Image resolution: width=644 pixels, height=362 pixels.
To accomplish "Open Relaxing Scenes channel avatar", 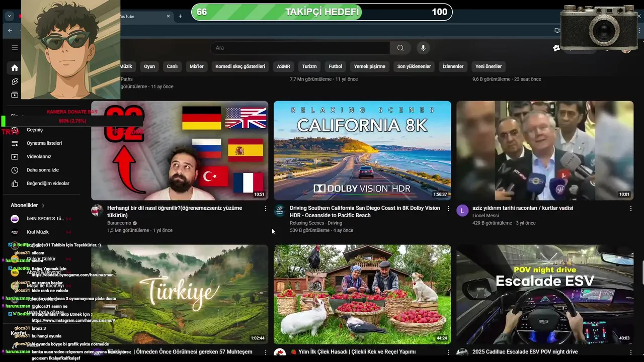I will point(280,211).
